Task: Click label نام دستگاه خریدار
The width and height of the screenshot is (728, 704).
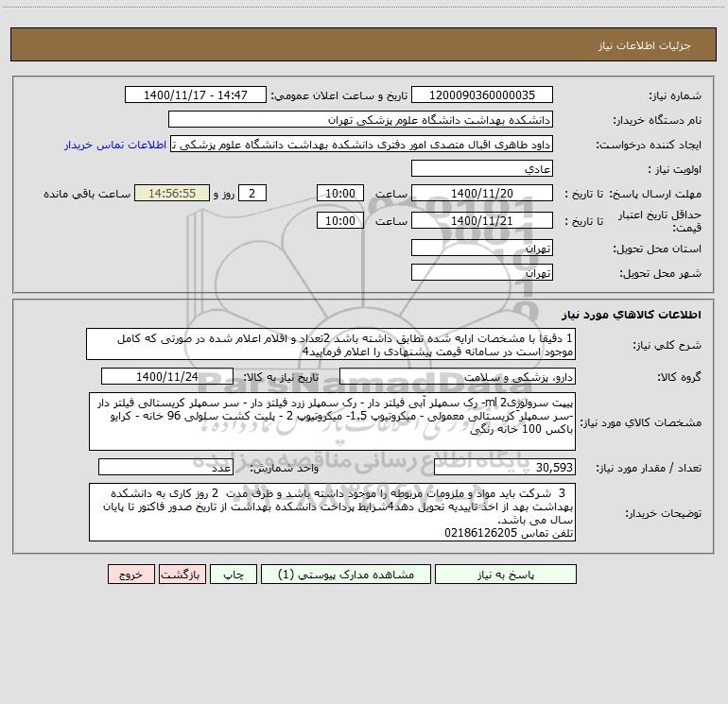Action: click(x=657, y=120)
